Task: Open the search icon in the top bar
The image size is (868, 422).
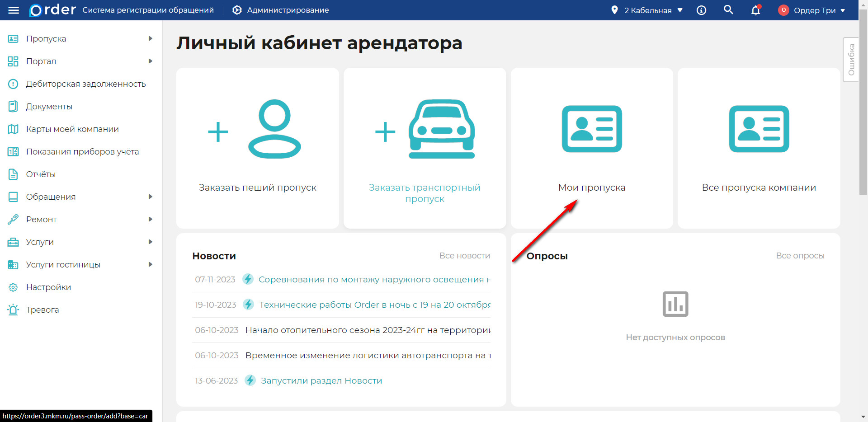Action: point(728,9)
